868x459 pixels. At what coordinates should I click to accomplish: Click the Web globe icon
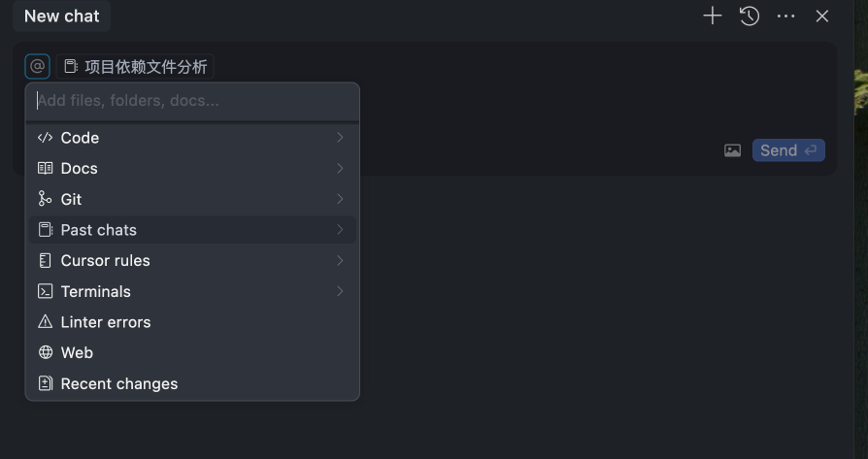pos(45,352)
